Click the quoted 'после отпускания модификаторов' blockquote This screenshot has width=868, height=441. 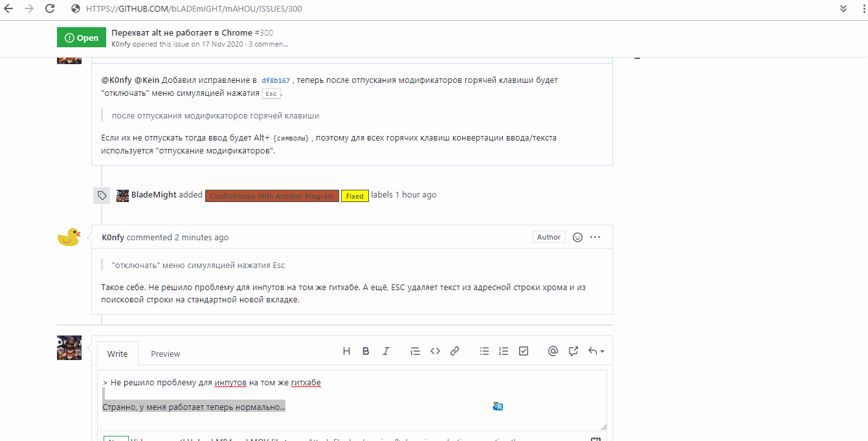click(216, 116)
